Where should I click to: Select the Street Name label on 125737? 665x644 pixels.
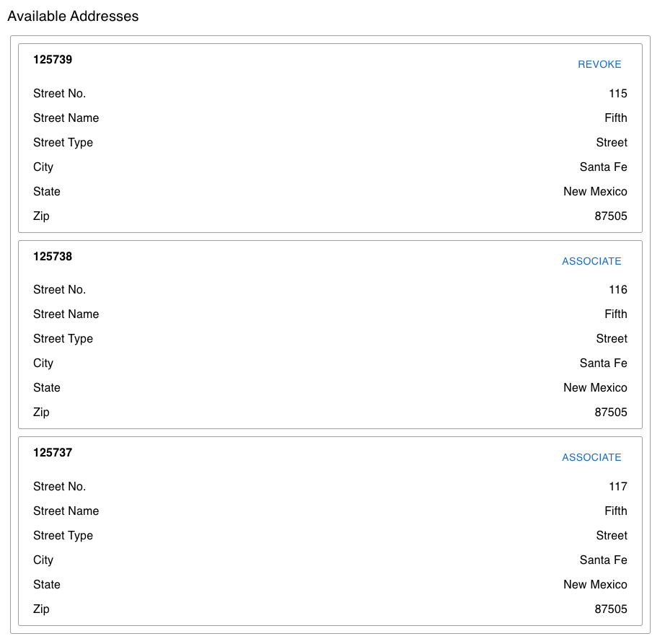pyautogui.click(x=66, y=511)
